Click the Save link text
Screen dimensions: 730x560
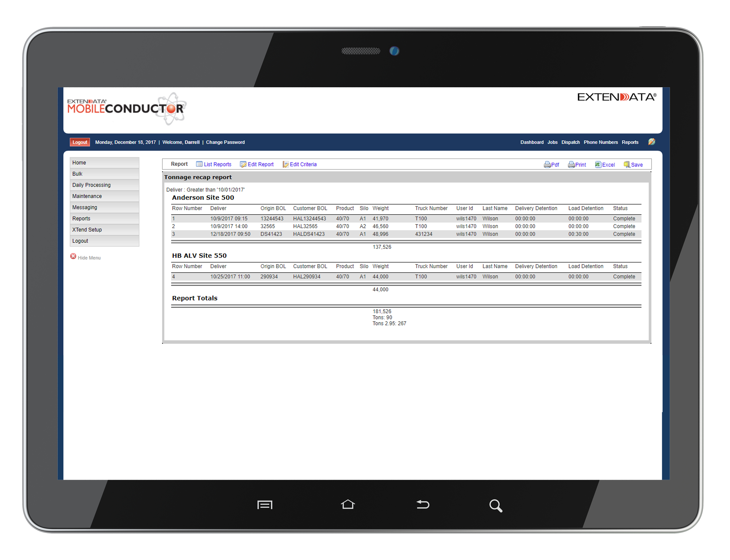click(637, 165)
